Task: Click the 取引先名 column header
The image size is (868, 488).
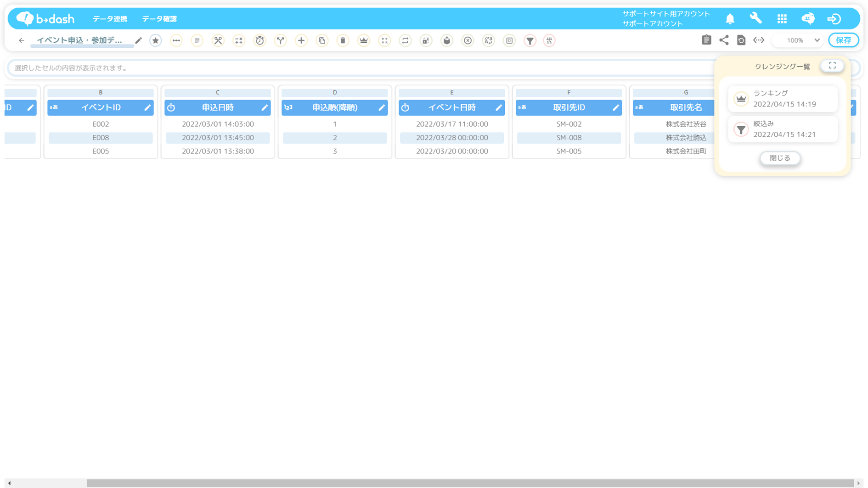Action: click(x=674, y=107)
